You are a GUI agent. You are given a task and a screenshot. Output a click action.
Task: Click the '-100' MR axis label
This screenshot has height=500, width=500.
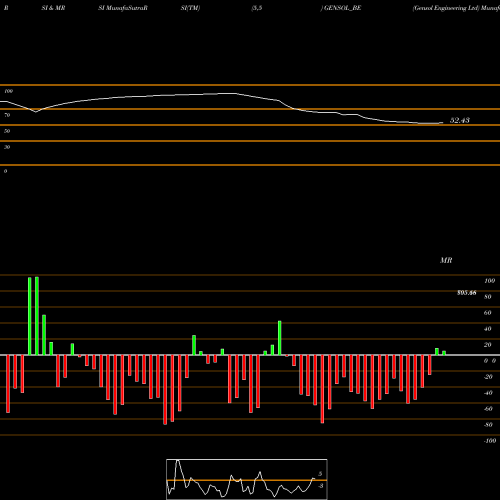(x=490, y=441)
